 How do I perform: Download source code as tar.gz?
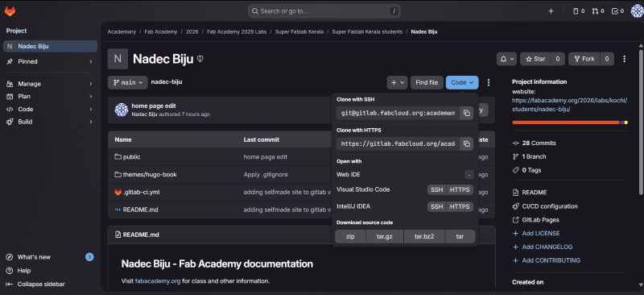(385, 237)
